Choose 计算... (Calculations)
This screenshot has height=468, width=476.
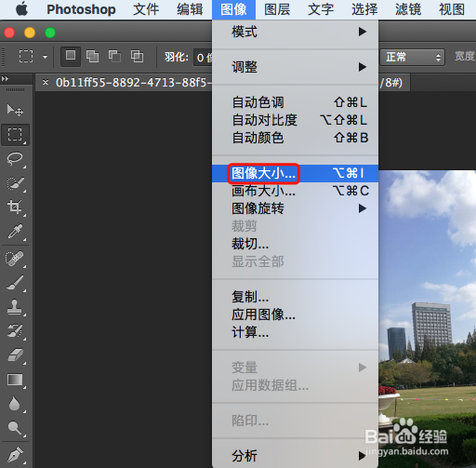pos(295,332)
